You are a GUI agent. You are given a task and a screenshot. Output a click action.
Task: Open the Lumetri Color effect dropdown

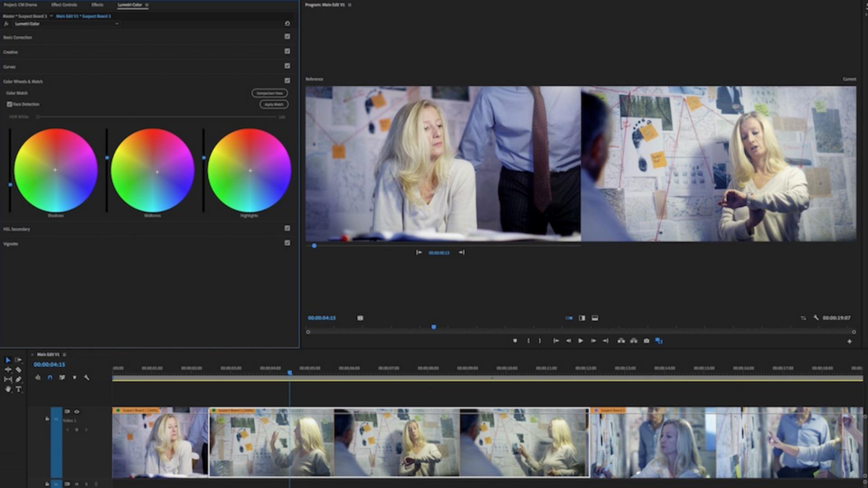coord(116,23)
